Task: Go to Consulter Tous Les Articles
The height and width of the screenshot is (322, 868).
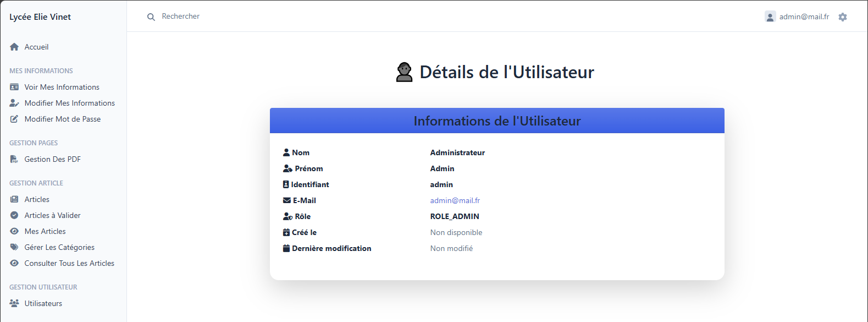Action: (x=69, y=263)
